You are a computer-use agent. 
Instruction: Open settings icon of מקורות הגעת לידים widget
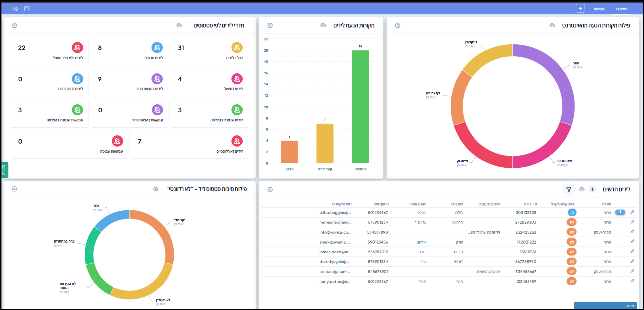270,25
